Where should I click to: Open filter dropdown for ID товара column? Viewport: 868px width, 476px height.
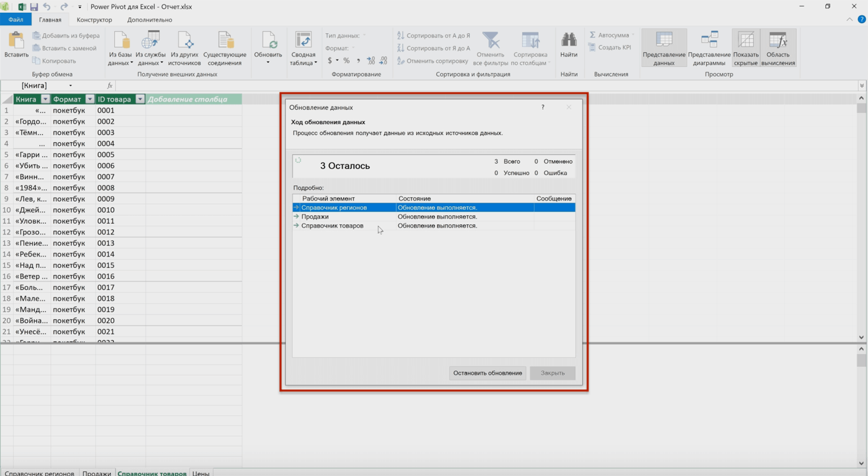(x=140, y=99)
